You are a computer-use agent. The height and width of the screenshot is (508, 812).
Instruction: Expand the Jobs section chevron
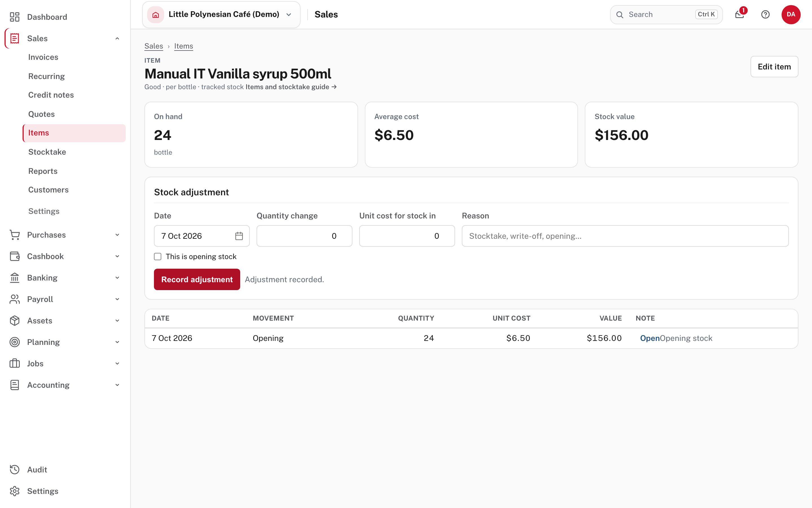click(x=118, y=364)
